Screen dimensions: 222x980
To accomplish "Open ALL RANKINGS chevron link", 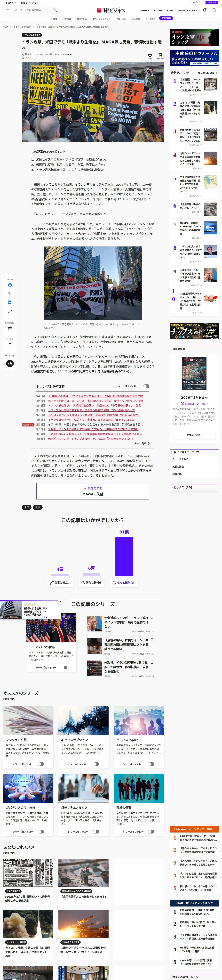I will click(x=208, y=73).
